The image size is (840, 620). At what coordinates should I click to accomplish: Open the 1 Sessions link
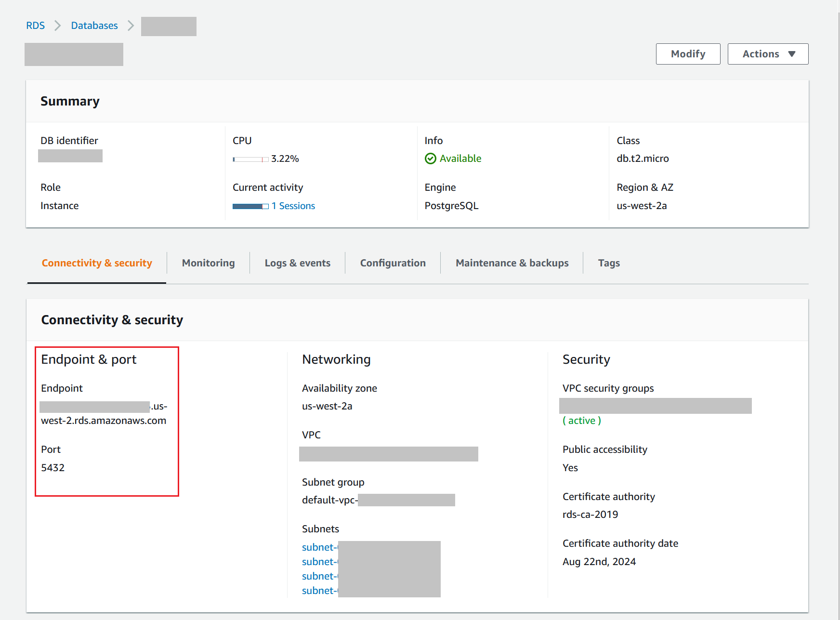coord(293,206)
